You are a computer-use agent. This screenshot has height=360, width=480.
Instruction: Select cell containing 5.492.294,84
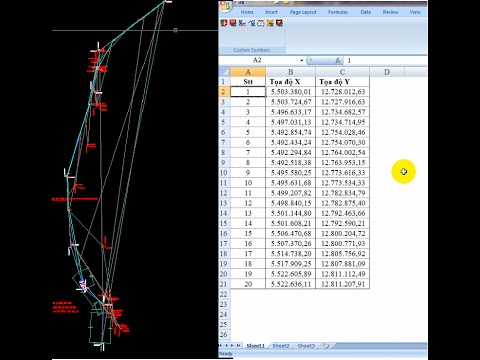point(290,152)
